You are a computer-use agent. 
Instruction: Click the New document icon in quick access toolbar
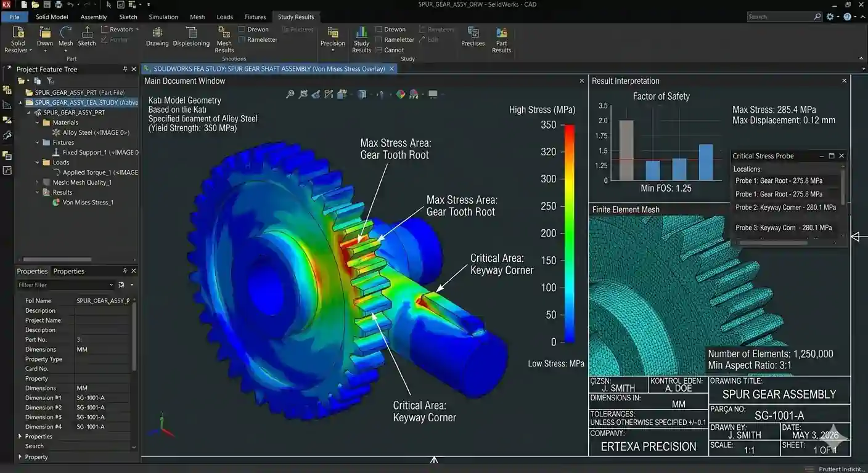coord(24,5)
